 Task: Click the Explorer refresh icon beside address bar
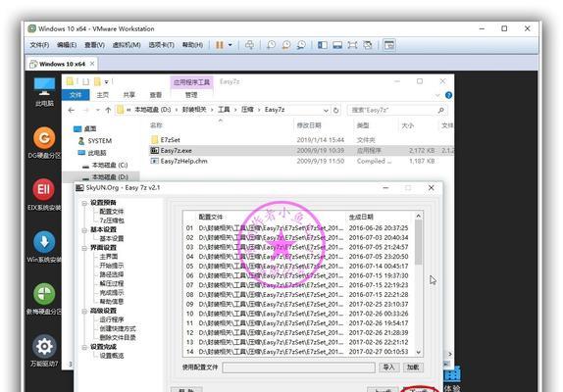tap(336, 110)
